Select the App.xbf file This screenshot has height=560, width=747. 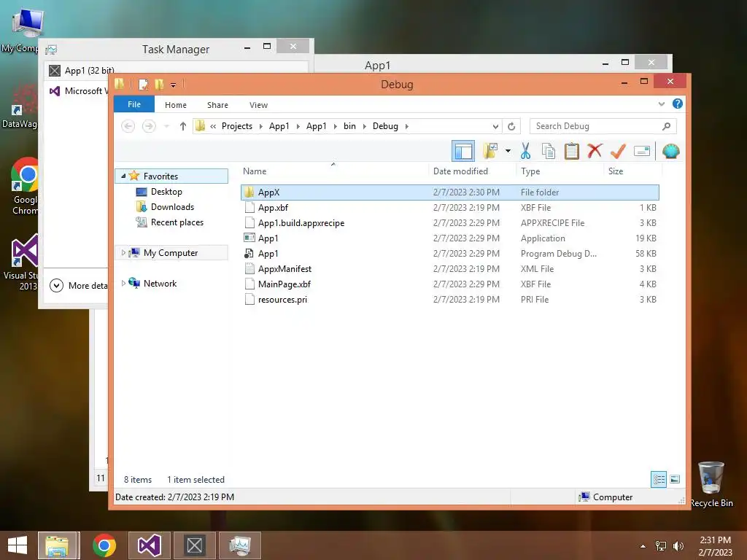449,208
